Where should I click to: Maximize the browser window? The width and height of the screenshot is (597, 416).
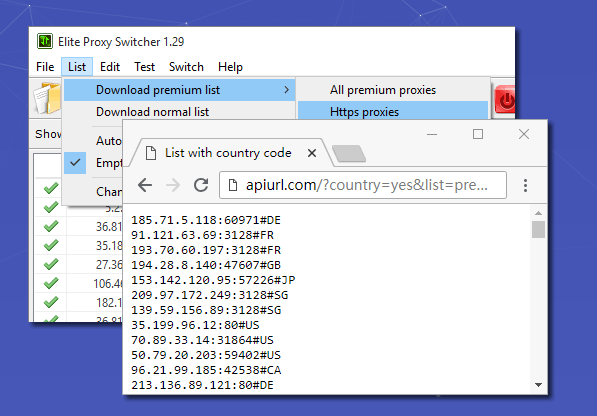pos(478,134)
